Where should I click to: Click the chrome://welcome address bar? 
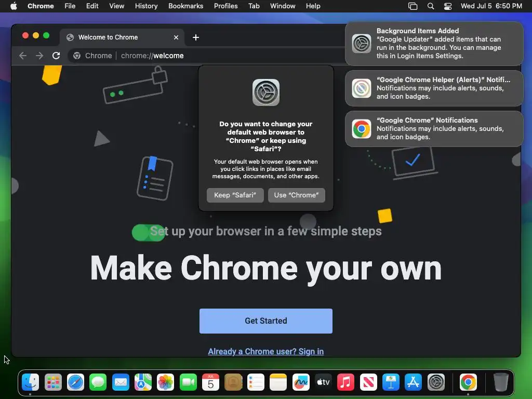[207, 56]
